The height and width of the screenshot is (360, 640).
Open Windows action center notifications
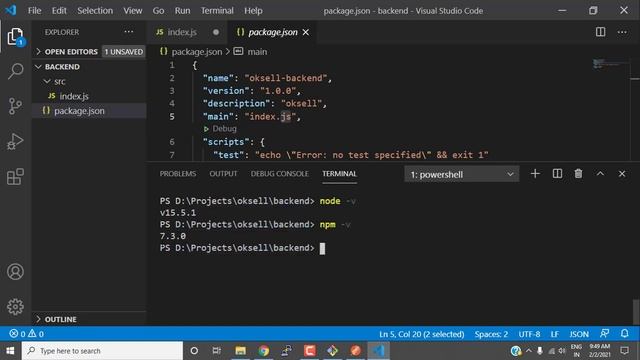pyautogui.click(x=624, y=351)
